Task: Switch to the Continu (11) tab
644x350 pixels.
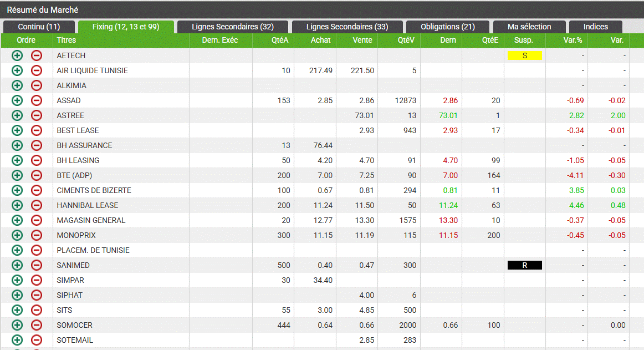Action: click(x=39, y=27)
